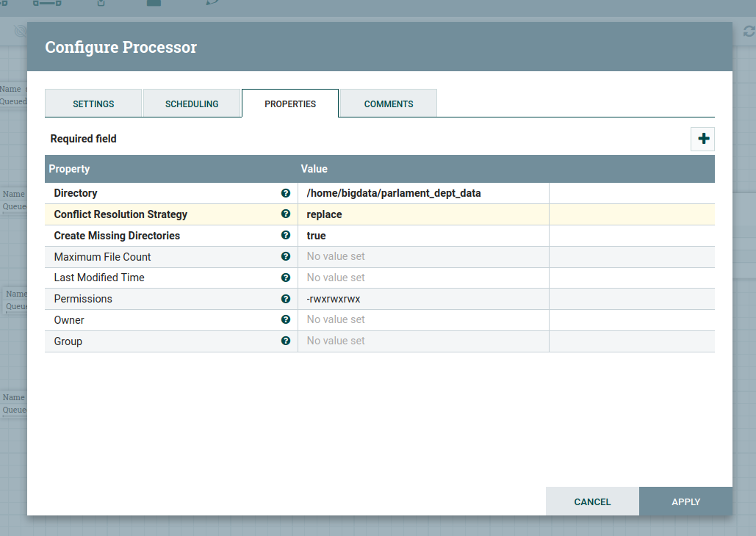756x536 pixels.
Task: Click help icon for Last Modified Time
Action: [x=286, y=278]
